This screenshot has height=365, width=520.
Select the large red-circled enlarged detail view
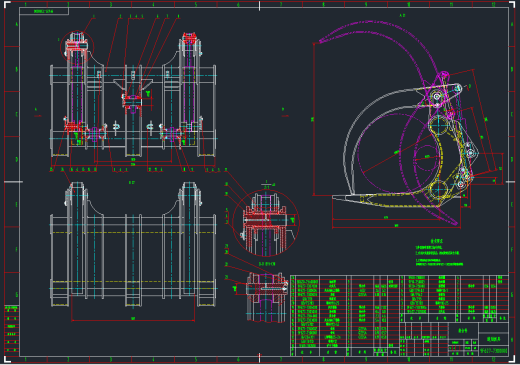[266, 223]
